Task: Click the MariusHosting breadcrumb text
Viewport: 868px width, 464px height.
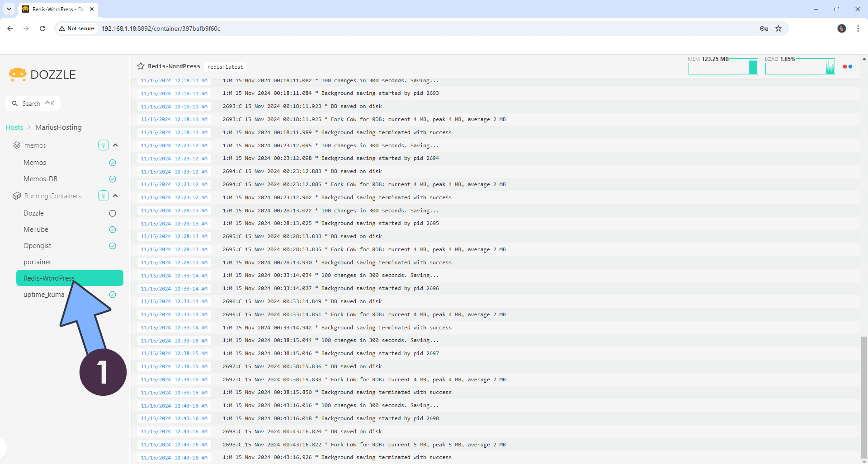Action: click(x=58, y=127)
